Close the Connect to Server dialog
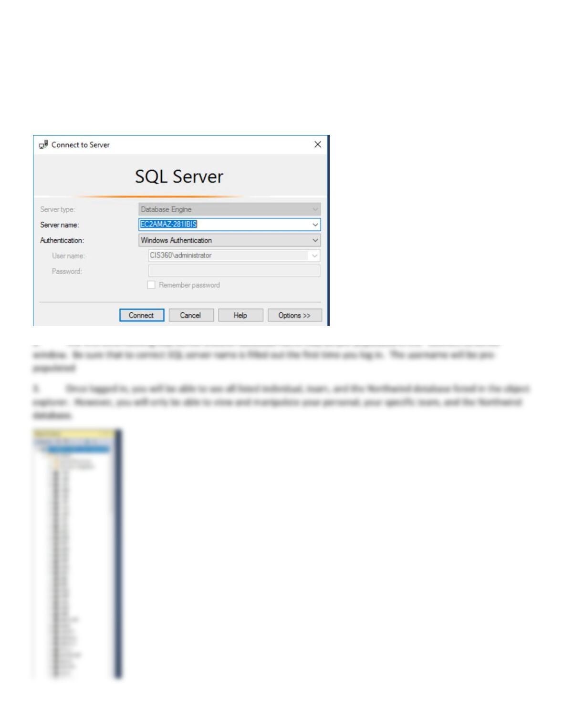Image resolution: width=563 pixels, height=728 pixels. 318,144
